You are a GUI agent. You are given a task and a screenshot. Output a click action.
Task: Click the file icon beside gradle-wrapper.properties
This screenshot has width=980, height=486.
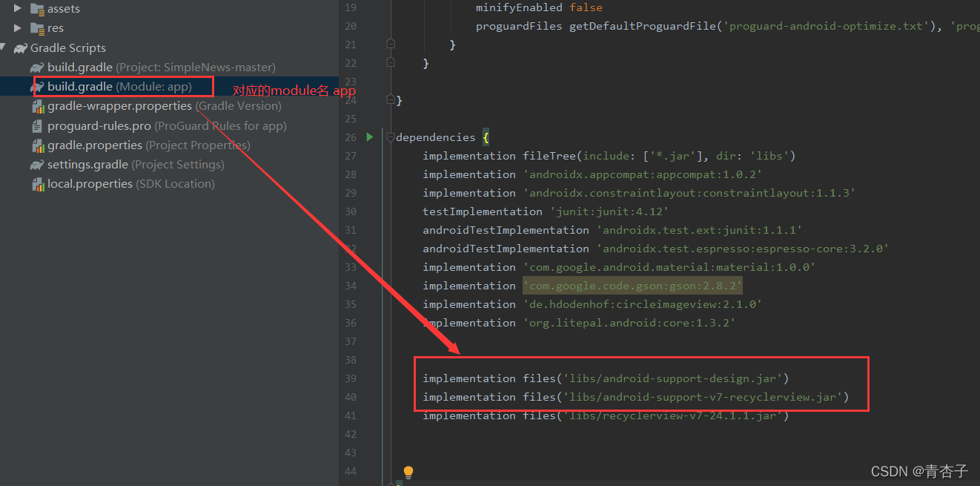39,105
